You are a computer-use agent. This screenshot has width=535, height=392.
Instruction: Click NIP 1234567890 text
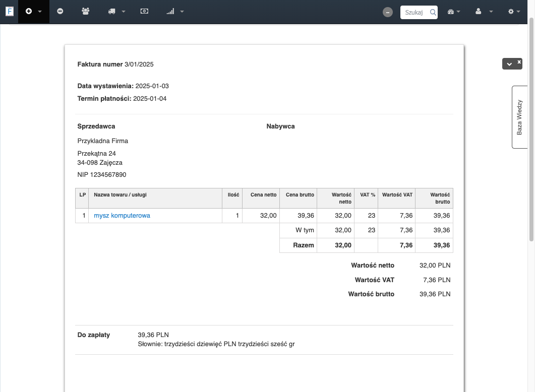tap(102, 174)
